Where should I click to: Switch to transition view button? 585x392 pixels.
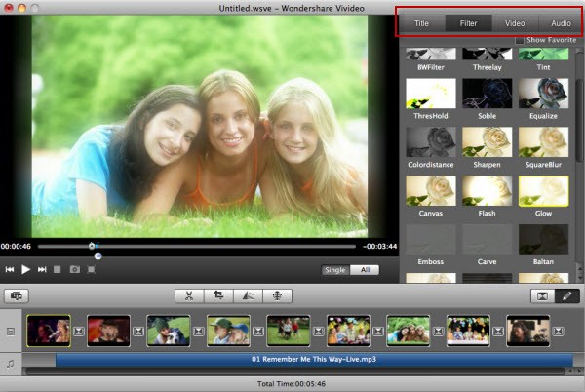tap(542, 296)
